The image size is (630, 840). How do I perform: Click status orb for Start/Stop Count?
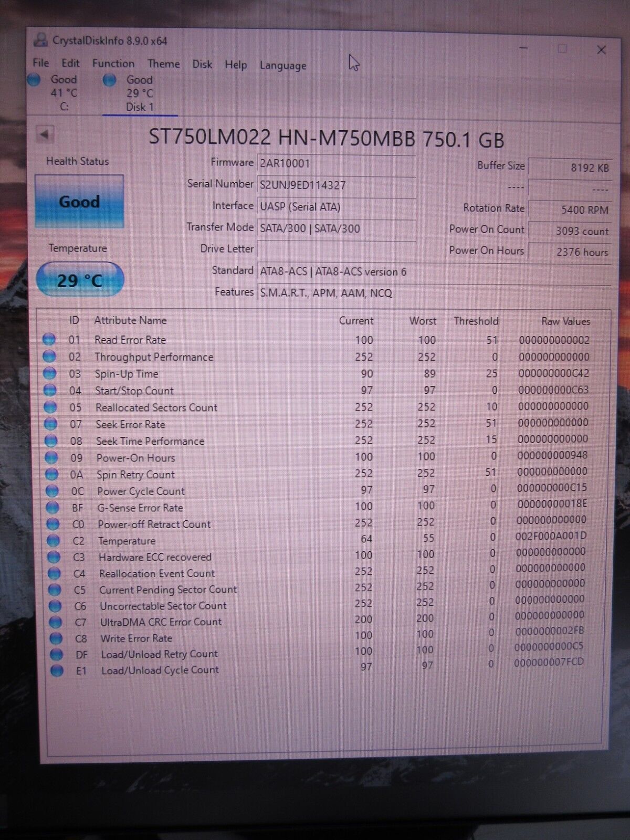click(x=50, y=391)
